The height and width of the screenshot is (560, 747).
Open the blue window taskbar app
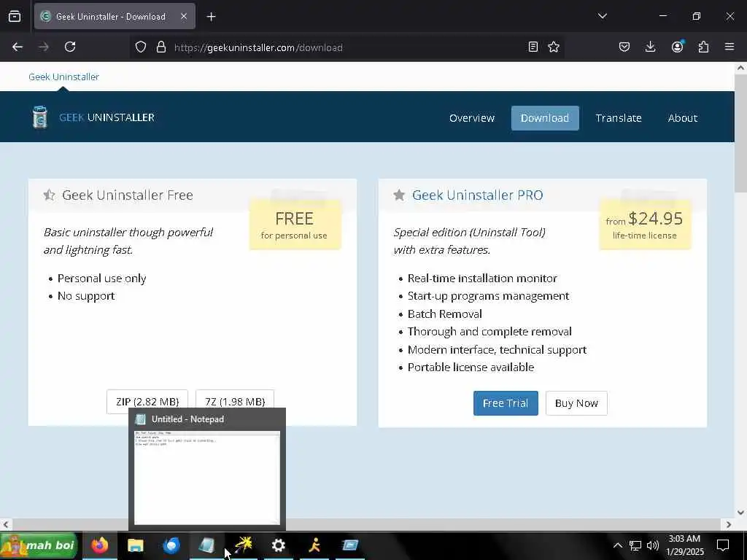(350, 545)
